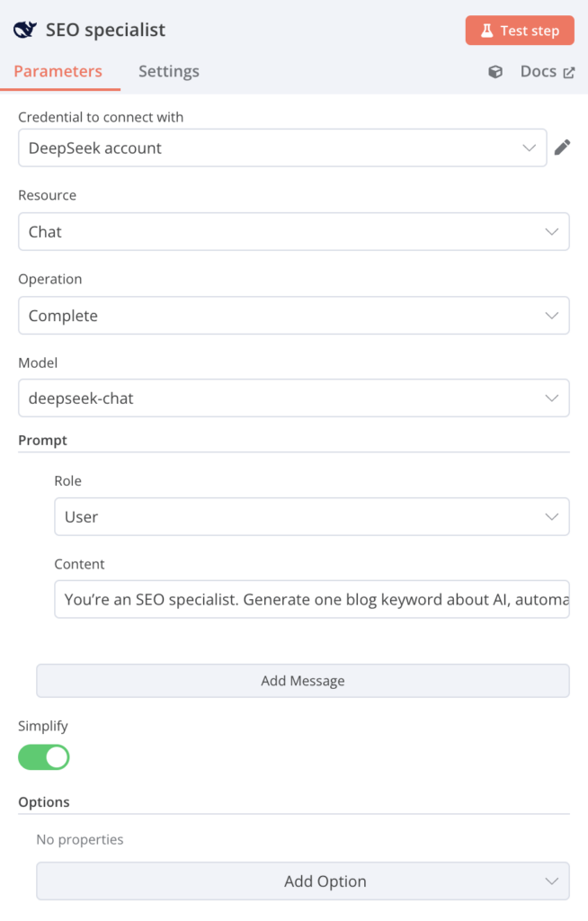
Task: Toggle off the Simplify switch
Action: [43, 757]
